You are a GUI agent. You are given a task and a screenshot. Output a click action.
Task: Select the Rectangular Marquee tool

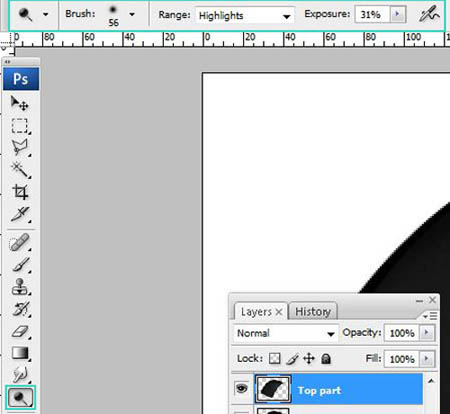[x=20, y=126]
